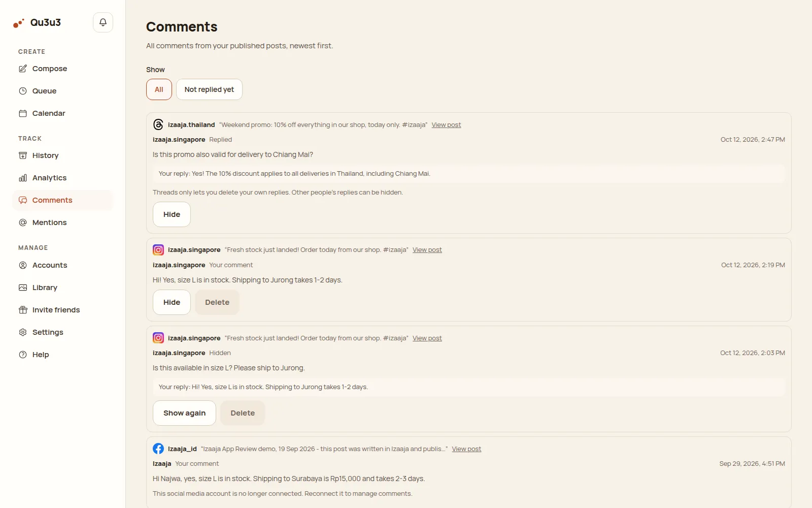Screen dimensions: 812x508
Task: Click the Accounts person icon
Action: point(23,265)
